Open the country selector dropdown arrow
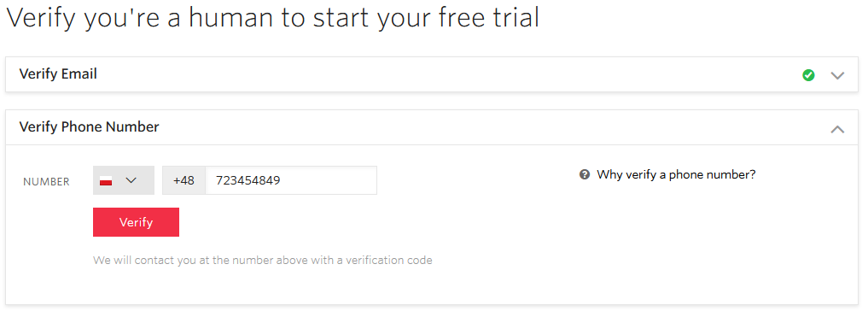This screenshot has height=317, width=868. tap(131, 180)
